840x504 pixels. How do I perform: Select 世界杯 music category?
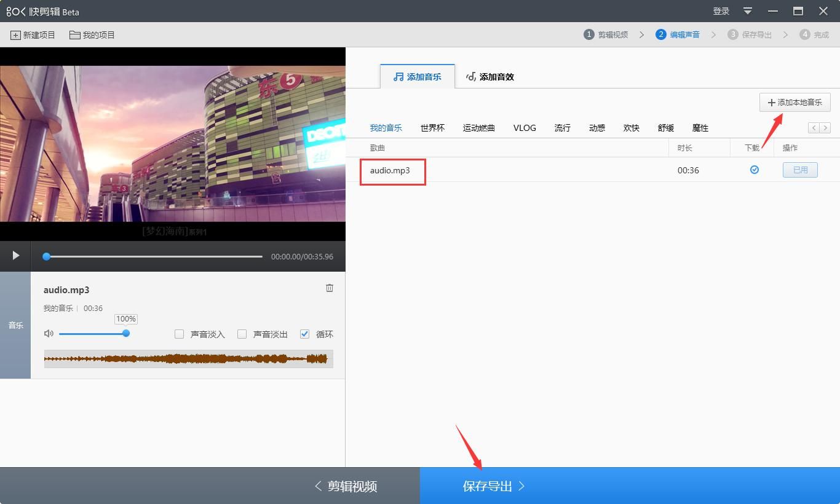click(x=432, y=128)
